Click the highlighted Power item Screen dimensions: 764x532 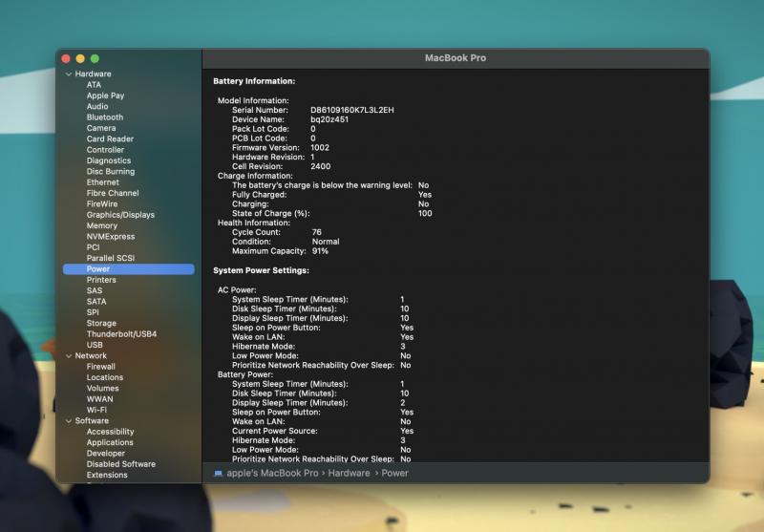[x=129, y=269]
